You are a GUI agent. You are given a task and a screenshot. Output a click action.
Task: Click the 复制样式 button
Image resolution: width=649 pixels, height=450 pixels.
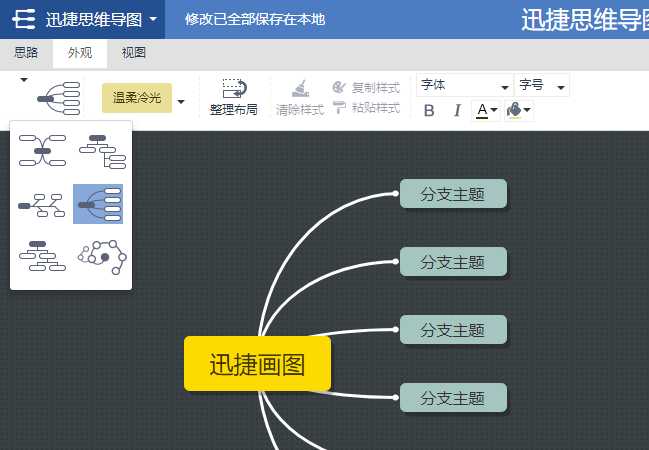(x=366, y=87)
